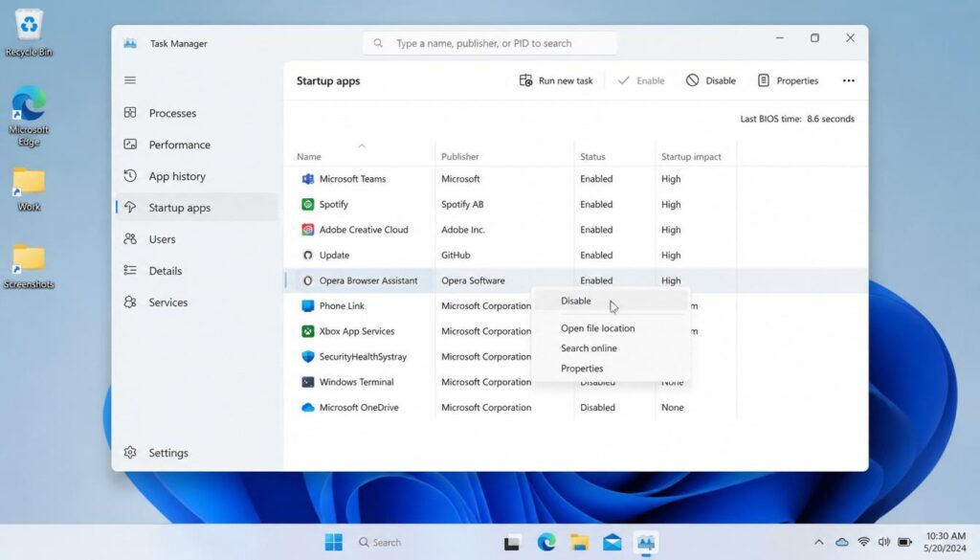Open Wi-Fi network tray icon
Image resolution: width=980 pixels, height=560 pixels.
click(864, 542)
